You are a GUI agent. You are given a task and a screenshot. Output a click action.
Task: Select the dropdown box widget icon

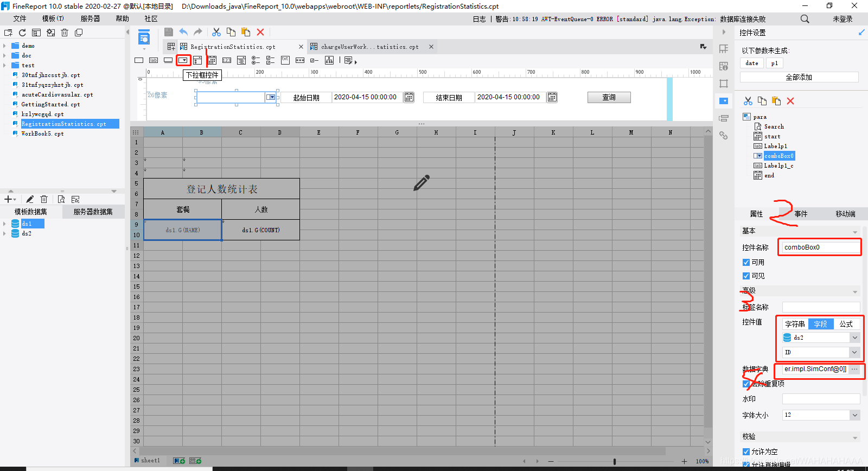(x=183, y=60)
